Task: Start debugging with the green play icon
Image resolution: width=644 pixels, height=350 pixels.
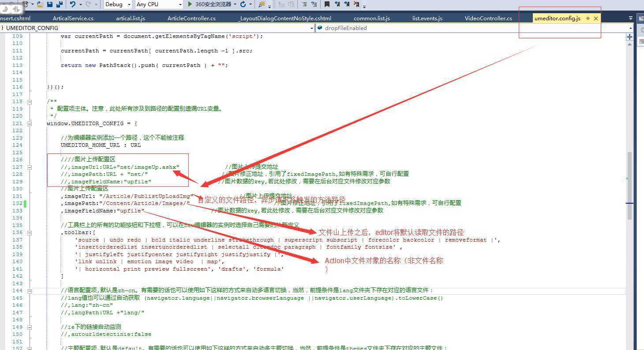Action: (190, 4)
